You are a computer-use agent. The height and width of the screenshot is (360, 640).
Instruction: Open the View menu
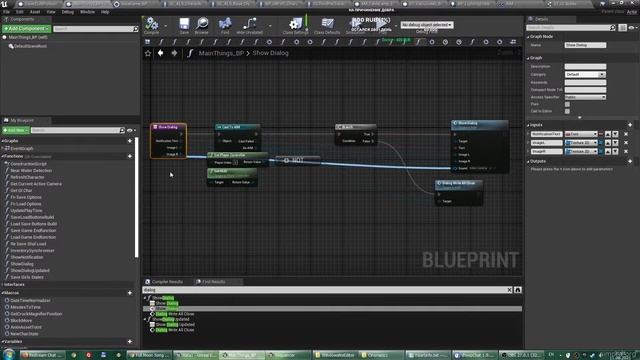pyautogui.click(x=51, y=12)
